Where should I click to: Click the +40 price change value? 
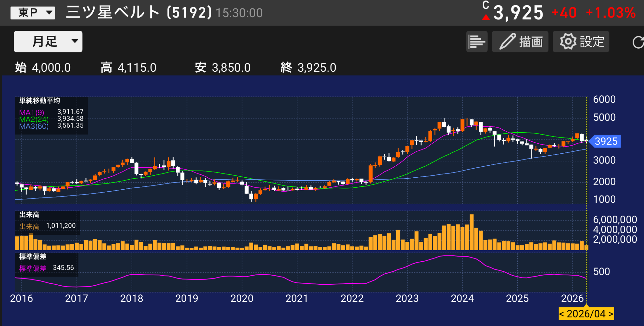(x=564, y=13)
